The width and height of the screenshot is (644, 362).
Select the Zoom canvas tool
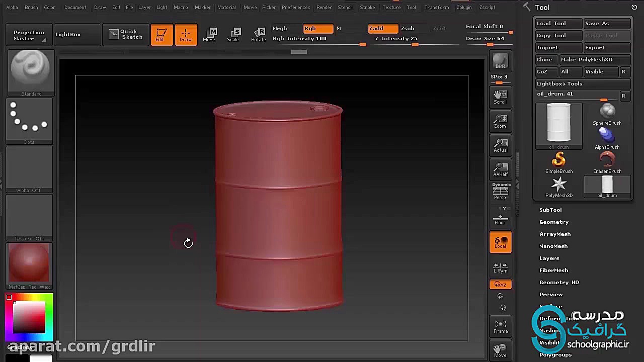point(500,121)
